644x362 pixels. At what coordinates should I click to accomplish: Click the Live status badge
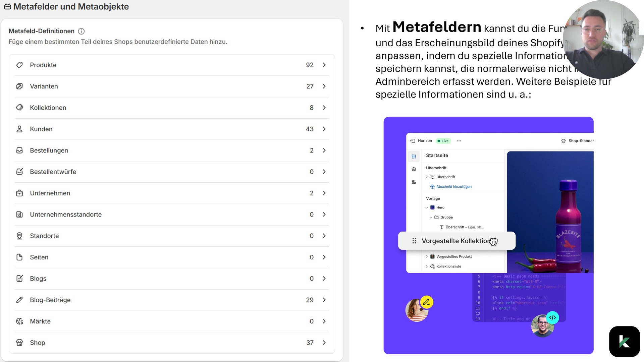click(443, 141)
